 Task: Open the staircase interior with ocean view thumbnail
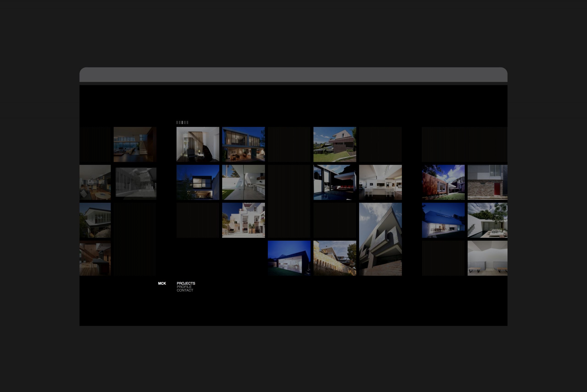click(135, 144)
